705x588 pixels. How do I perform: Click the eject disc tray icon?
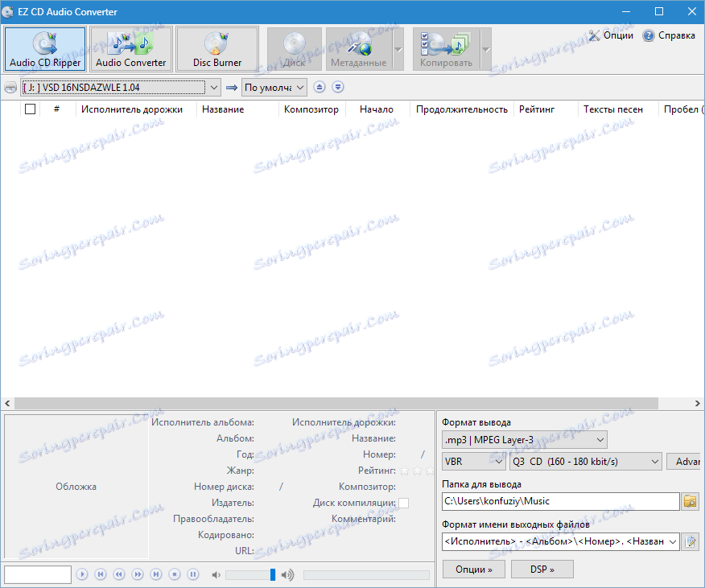(x=320, y=87)
